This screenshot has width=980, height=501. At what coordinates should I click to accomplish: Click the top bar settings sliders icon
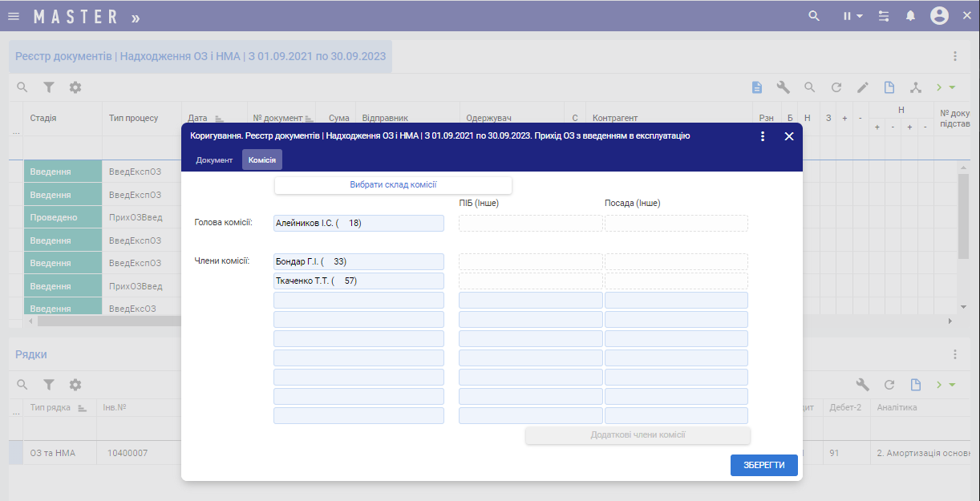(884, 16)
